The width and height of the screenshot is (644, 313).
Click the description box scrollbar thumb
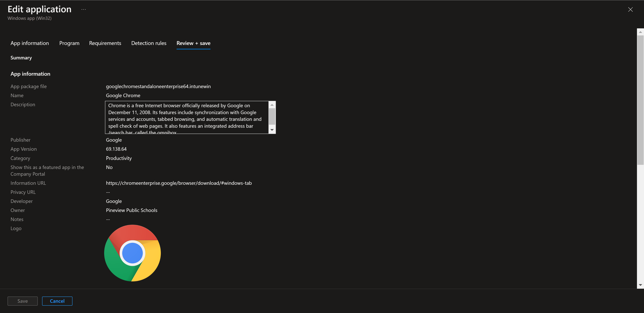272,116
